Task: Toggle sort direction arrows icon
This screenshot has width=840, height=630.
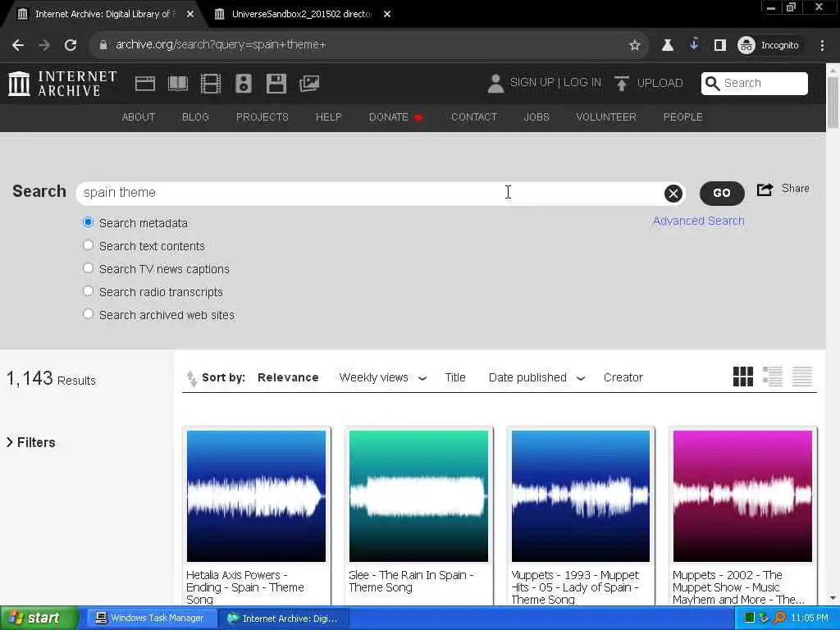Action: coord(191,378)
